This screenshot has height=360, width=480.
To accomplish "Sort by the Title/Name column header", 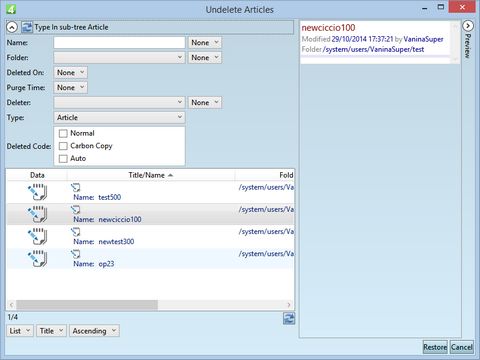I will click(x=151, y=175).
